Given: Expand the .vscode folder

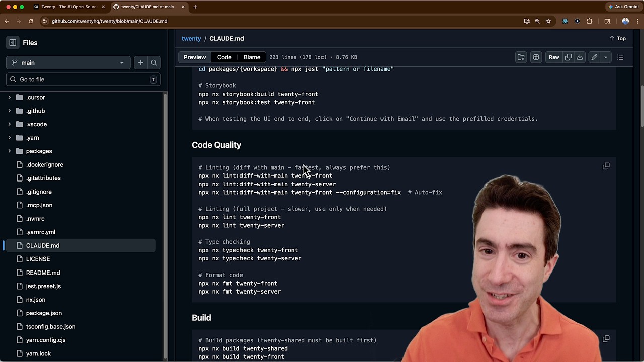Looking at the screenshot, I should pyautogui.click(x=9, y=124).
